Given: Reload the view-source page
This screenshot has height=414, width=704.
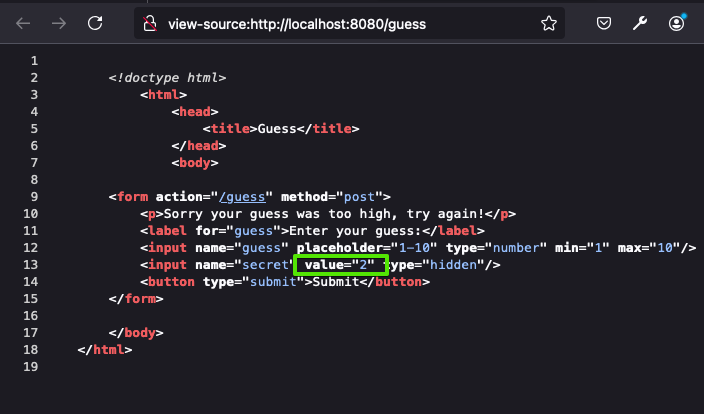Looking at the screenshot, I should pos(95,23).
